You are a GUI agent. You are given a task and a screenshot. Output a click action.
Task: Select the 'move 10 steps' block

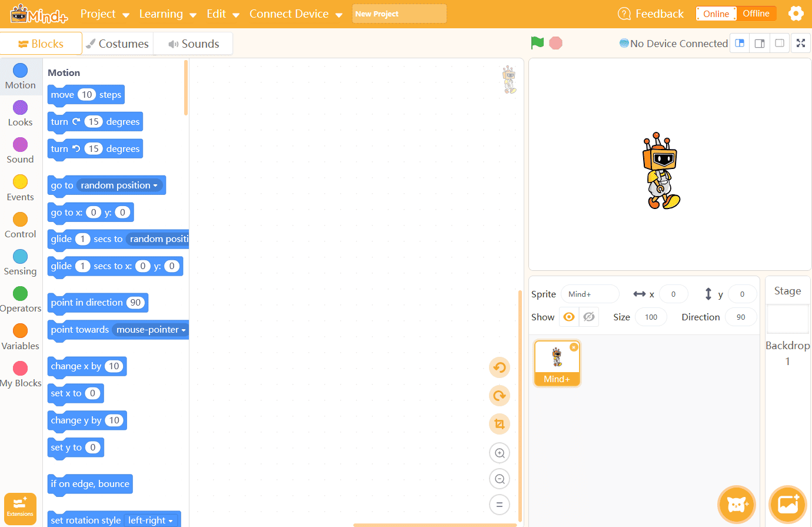click(86, 95)
